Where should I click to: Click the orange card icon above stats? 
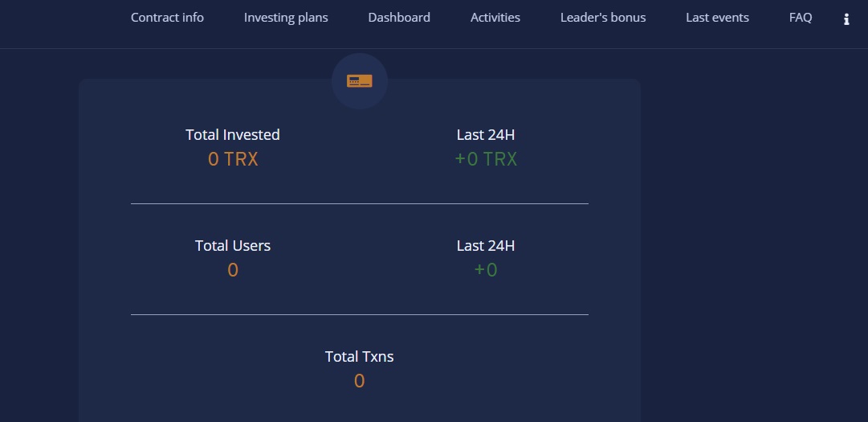pos(359,81)
